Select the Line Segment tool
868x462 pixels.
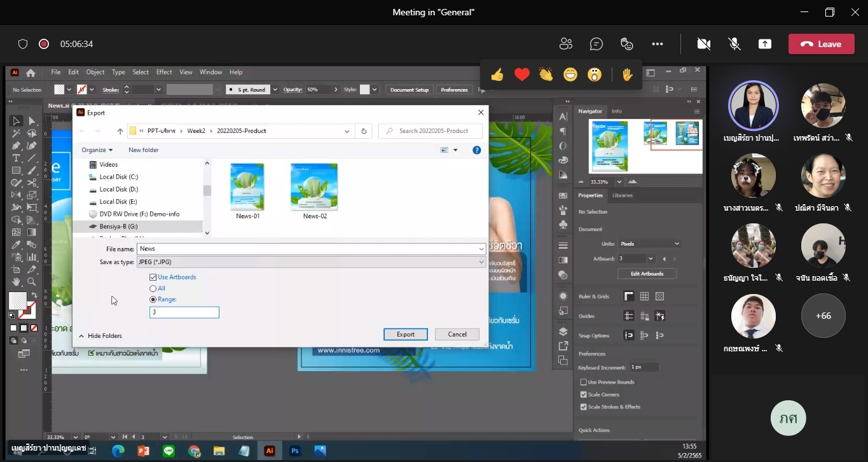[32, 158]
